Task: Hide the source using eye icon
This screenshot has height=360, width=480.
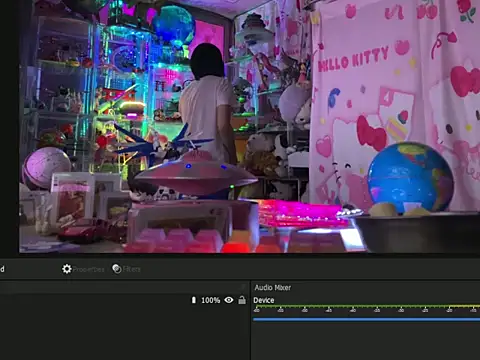Action: pyautogui.click(x=229, y=300)
